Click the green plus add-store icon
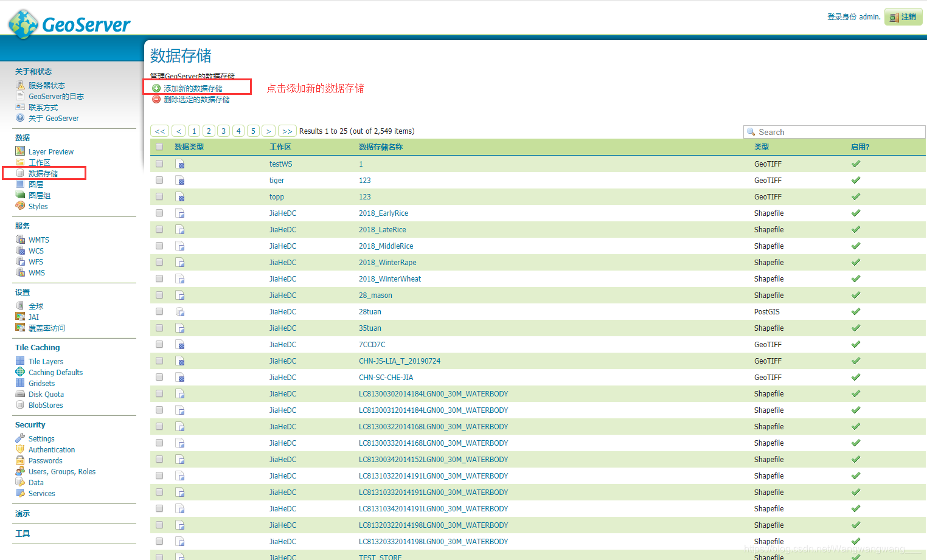 point(156,88)
